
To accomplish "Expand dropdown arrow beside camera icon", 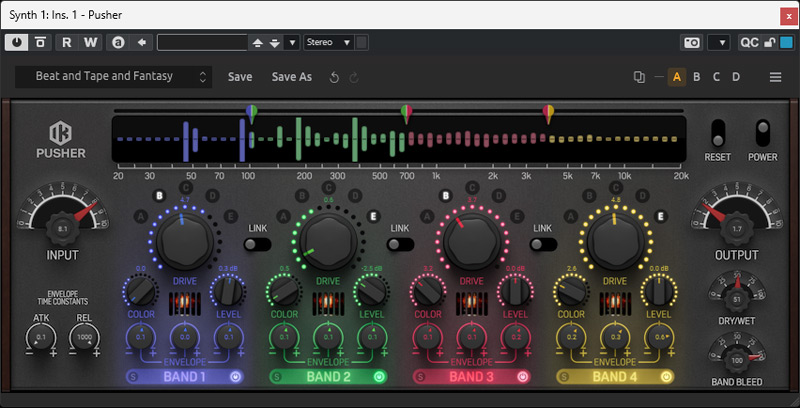I will 719,43.
